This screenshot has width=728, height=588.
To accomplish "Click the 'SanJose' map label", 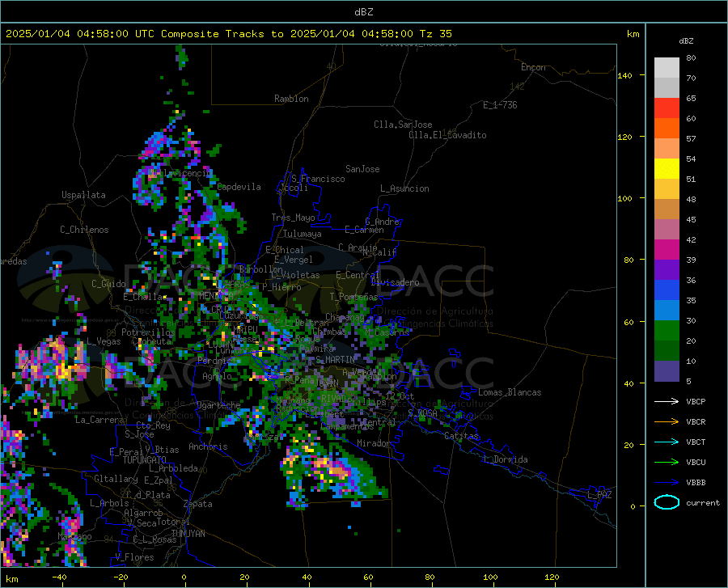I will coord(362,169).
